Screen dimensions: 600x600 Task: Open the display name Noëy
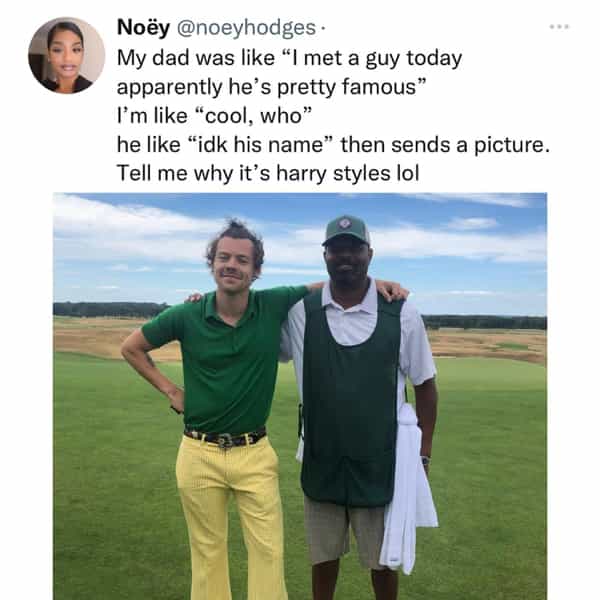coord(143,27)
